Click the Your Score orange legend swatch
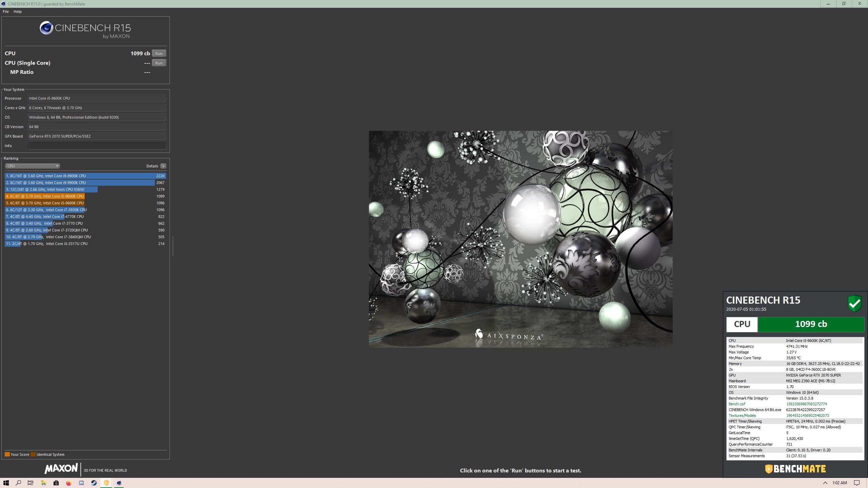The height and width of the screenshot is (488, 868). tap(7, 454)
